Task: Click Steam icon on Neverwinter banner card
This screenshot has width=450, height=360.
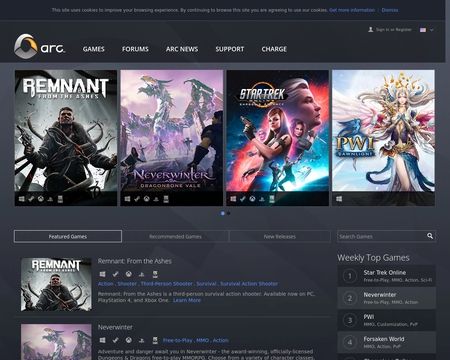Action: (x=137, y=199)
